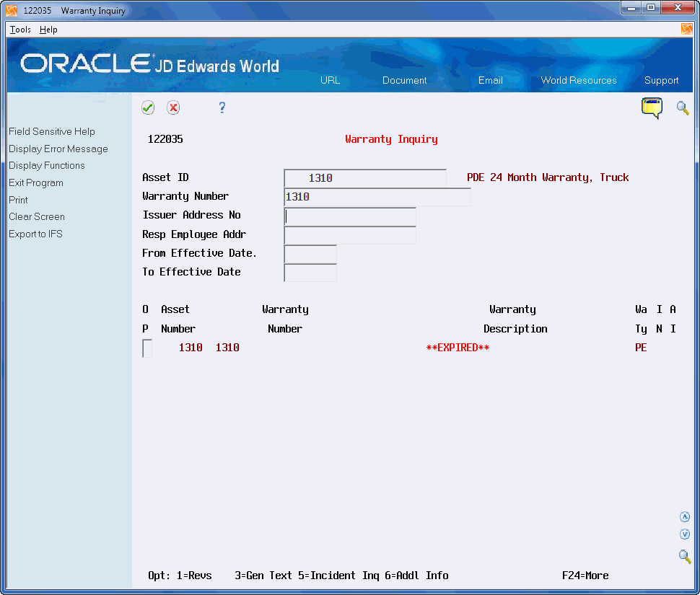Open the URL link in banner
Image resolution: width=700 pixels, height=595 pixels.
[330, 80]
